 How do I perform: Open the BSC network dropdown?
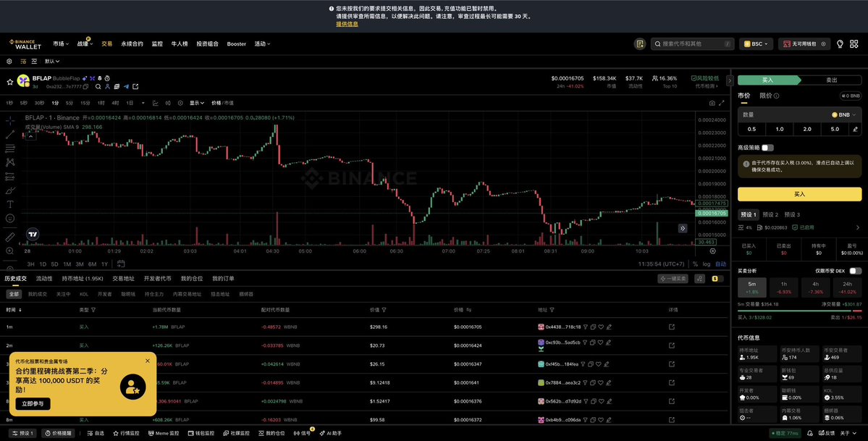pyautogui.click(x=757, y=43)
